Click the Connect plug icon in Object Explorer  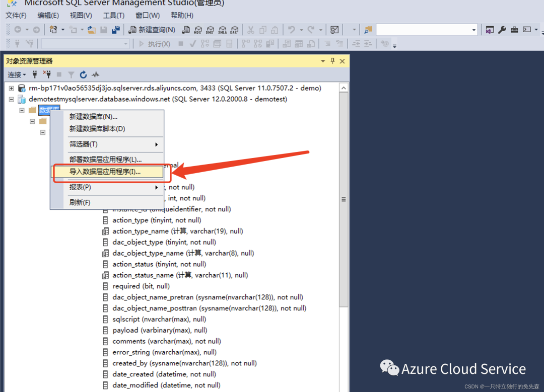(x=35, y=74)
